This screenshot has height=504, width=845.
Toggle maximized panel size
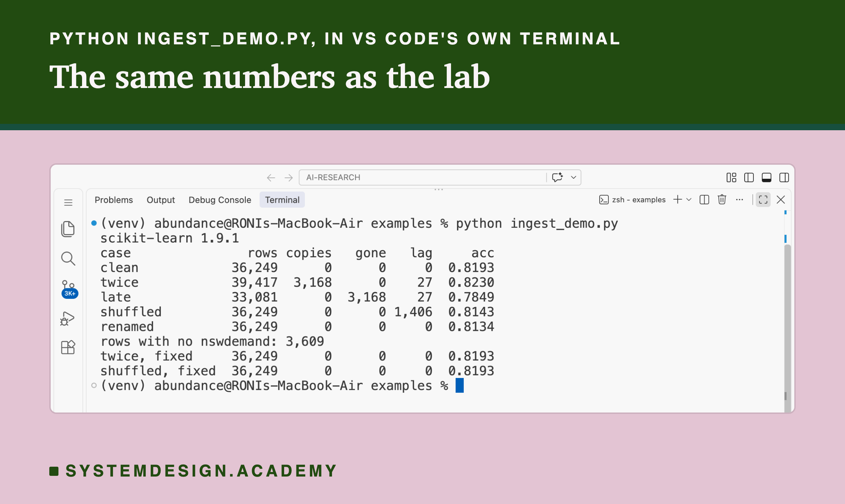coord(763,200)
